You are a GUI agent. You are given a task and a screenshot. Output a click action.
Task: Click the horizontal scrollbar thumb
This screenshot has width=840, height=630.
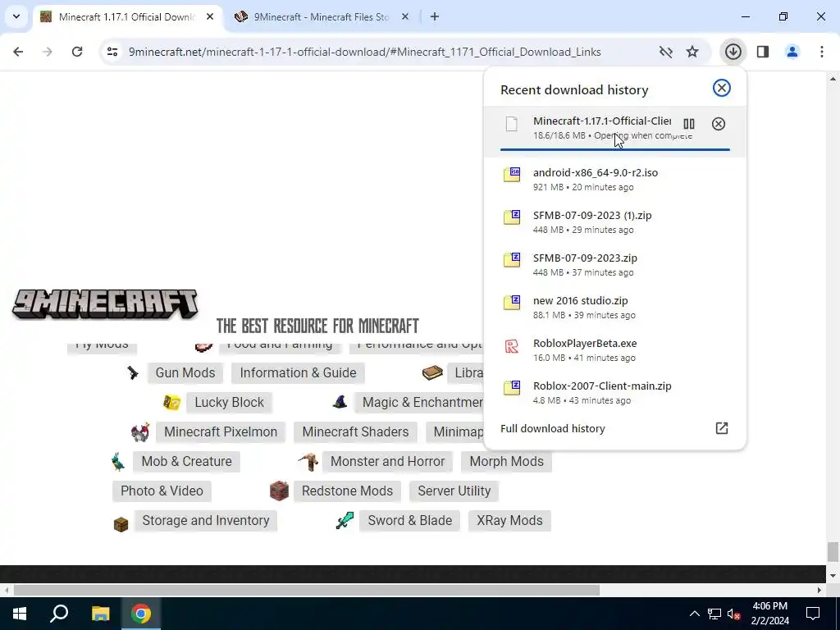307,590
